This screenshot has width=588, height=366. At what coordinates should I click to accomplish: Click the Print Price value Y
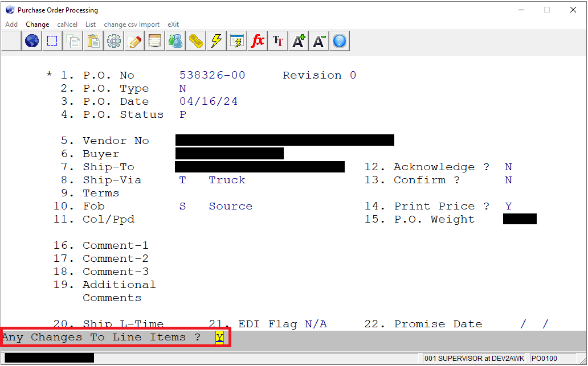click(x=508, y=206)
